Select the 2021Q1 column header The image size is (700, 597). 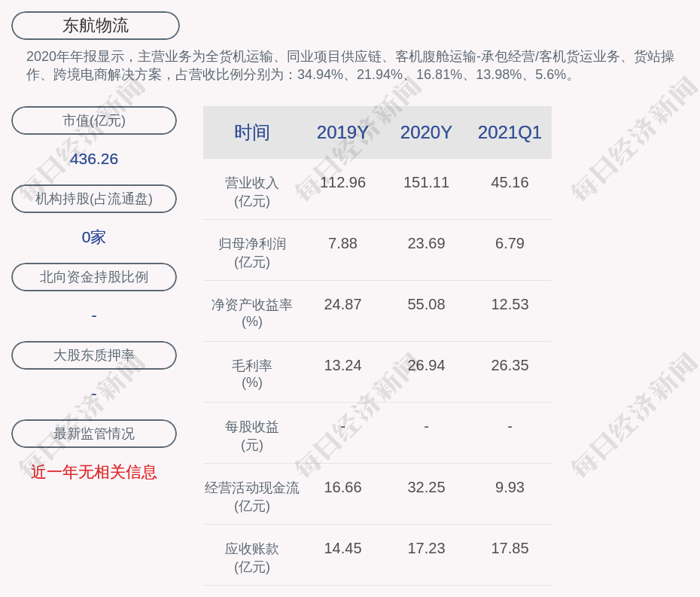coord(510,132)
